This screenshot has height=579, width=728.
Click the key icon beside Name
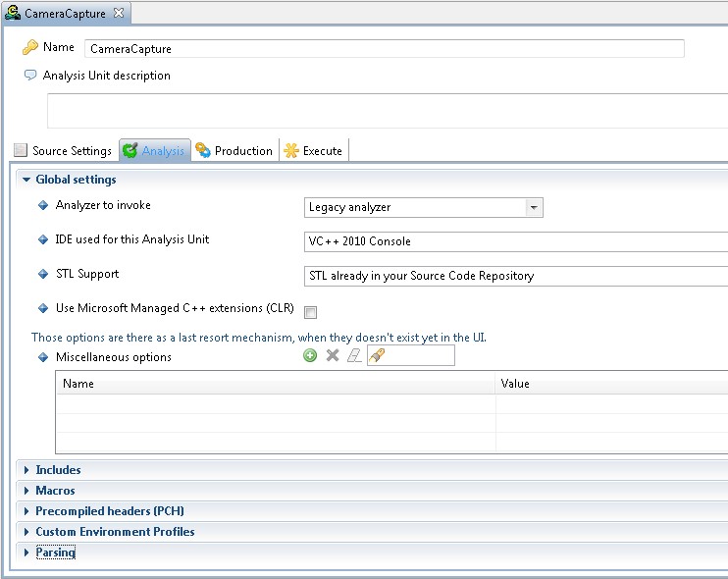click(x=30, y=48)
